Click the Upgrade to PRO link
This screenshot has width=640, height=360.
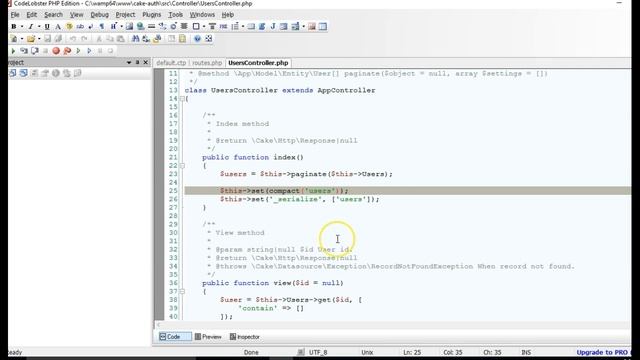tap(603, 352)
